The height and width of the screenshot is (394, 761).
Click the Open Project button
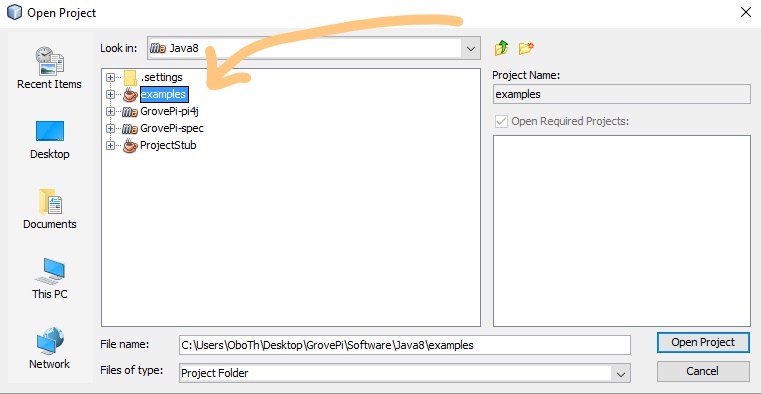click(x=703, y=343)
